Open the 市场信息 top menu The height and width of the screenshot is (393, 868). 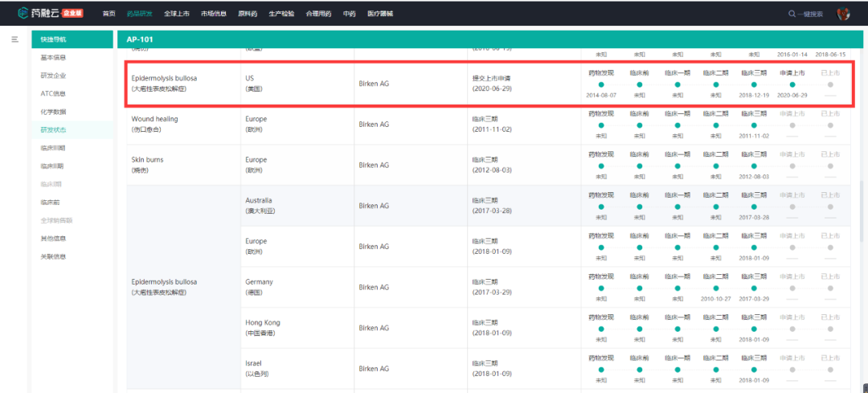[x=214, y=14]
